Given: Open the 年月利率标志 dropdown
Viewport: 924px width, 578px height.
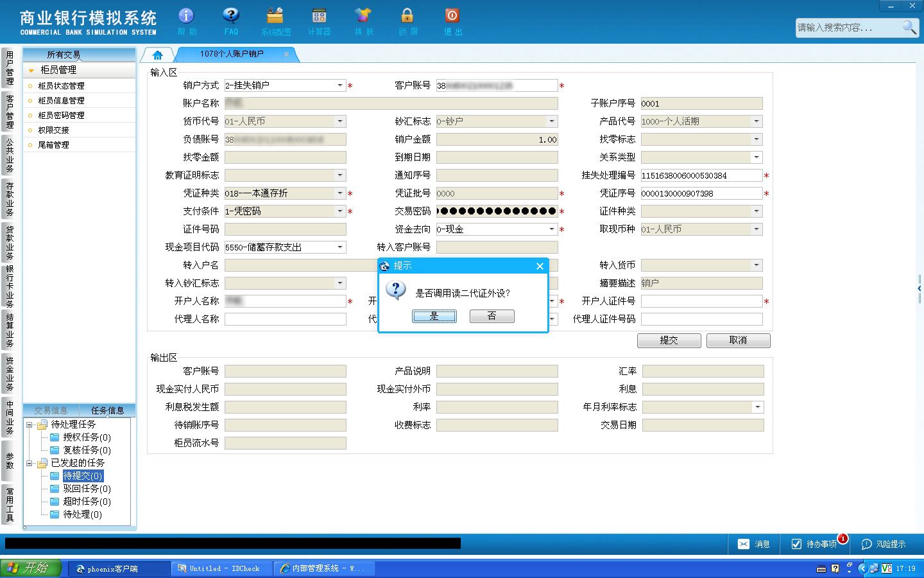Looking at the screenshot, I should [758, 407].
